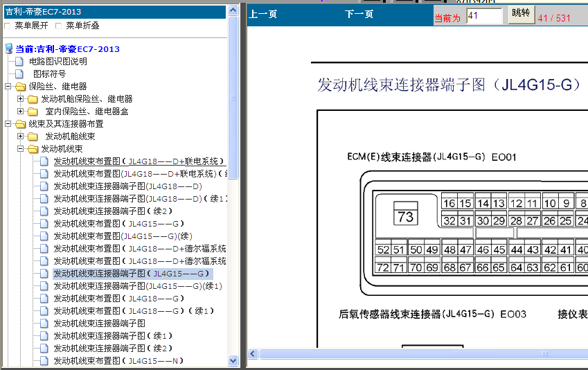Expand the 室内保险丝、继电器盒 folder
This screenshot has width=588, height=370.
click(20, 111)
